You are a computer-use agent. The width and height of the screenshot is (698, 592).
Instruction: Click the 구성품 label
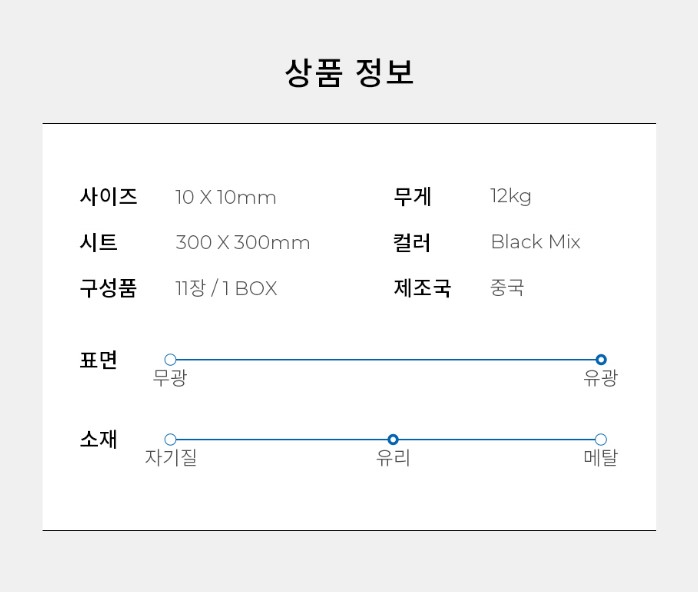[x=108, y=288]
